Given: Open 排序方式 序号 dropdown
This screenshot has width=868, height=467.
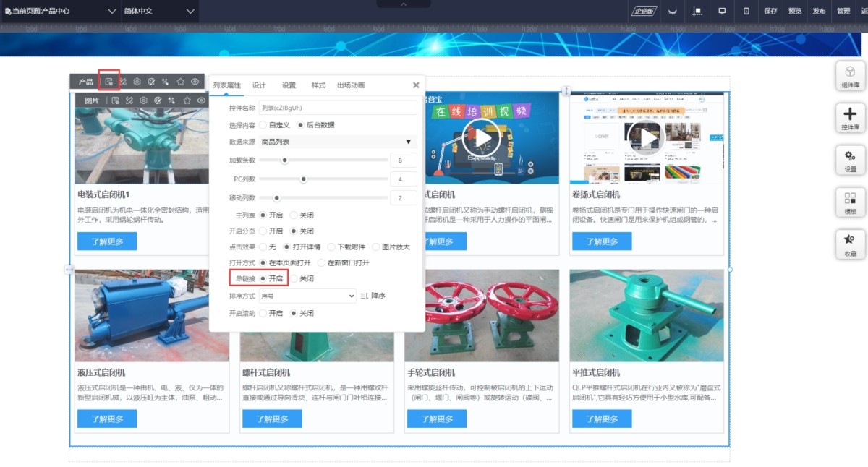Looking at the screenshot, I should 308,296.
